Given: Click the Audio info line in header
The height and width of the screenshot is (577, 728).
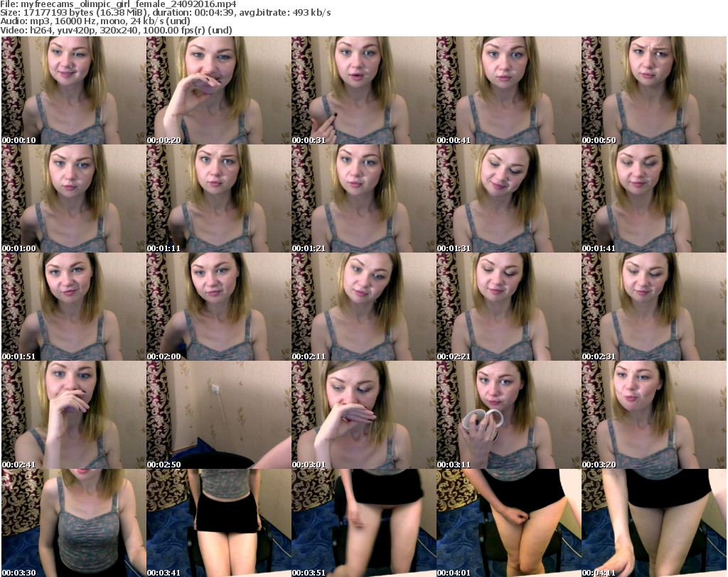Looking at the screenshot, I should [95, 21].
